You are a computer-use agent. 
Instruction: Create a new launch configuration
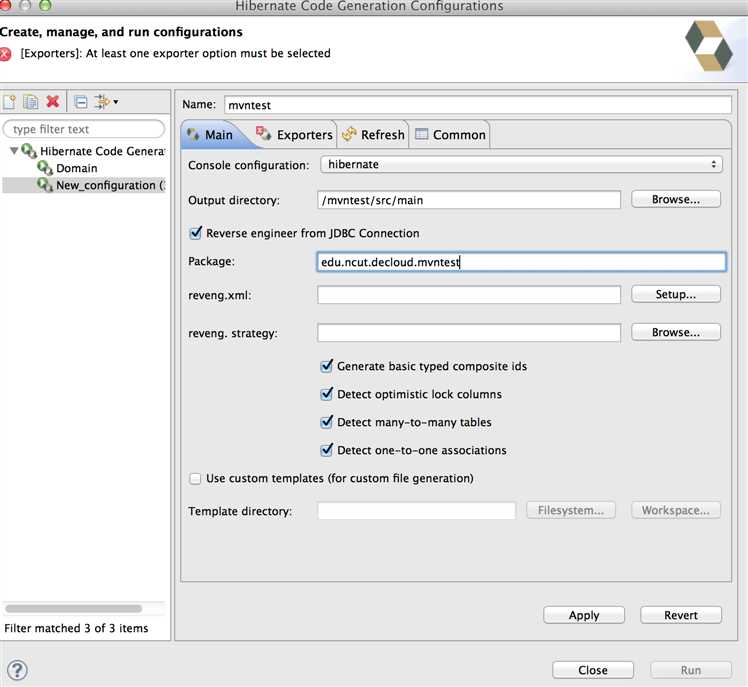click(x=10, y=102)
